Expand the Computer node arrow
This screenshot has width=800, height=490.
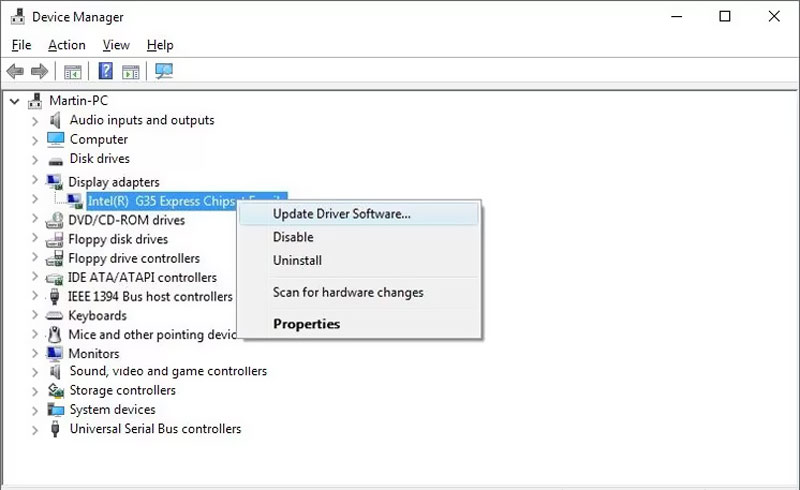point(35,140)
